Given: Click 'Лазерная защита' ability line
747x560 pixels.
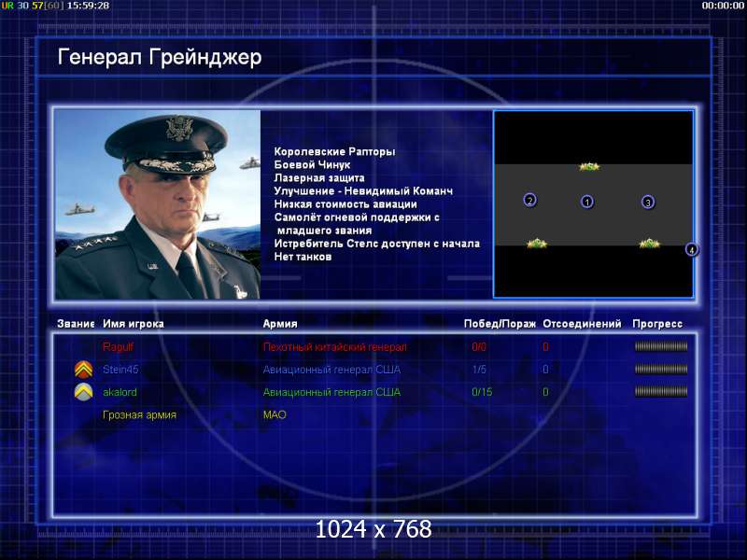Looking at the screenshot, I should tap(319, 178).
